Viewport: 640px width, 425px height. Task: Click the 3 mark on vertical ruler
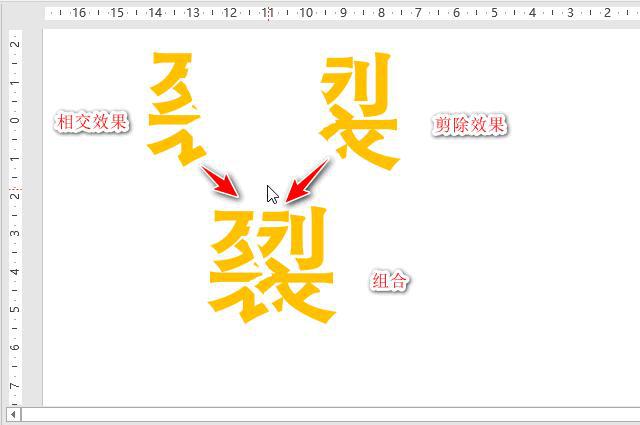[x=14, y=234]
